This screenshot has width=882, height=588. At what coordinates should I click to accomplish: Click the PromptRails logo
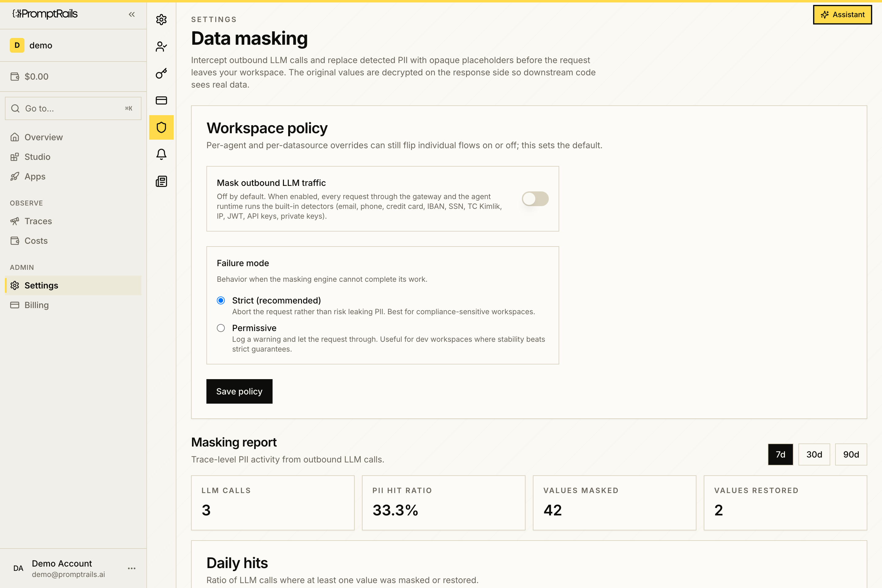(x=45, y=14)
